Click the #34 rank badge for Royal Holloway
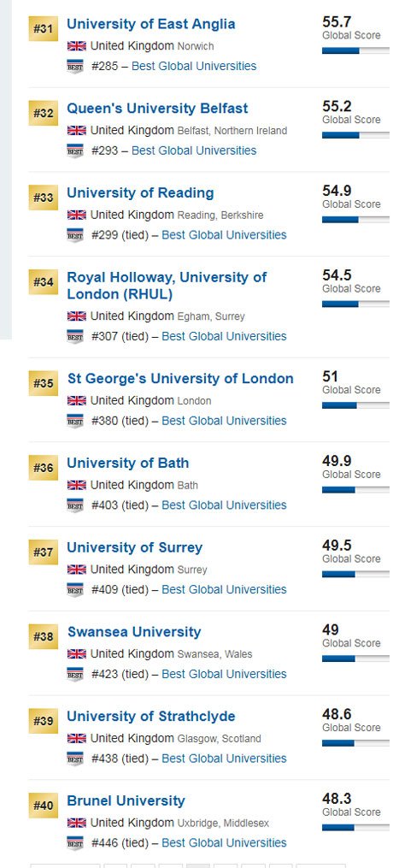The height and width of the screenshot is (868, 393). coord(43,282)
